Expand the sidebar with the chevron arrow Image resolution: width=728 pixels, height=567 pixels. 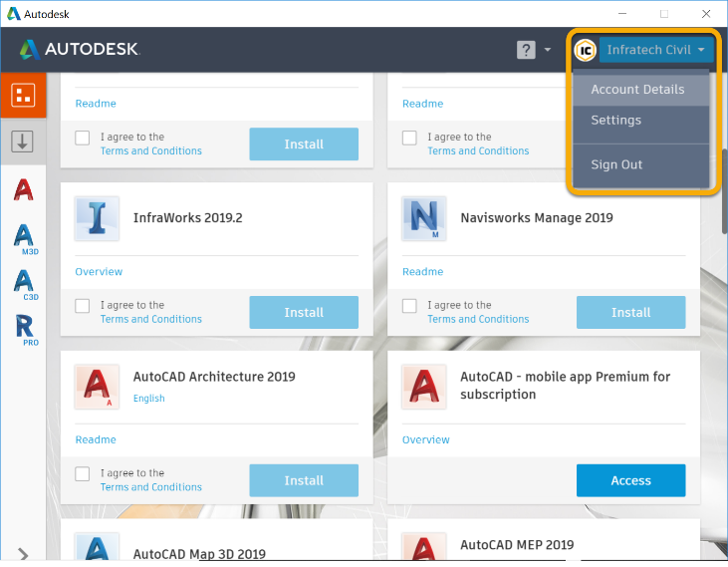point(23,553)
